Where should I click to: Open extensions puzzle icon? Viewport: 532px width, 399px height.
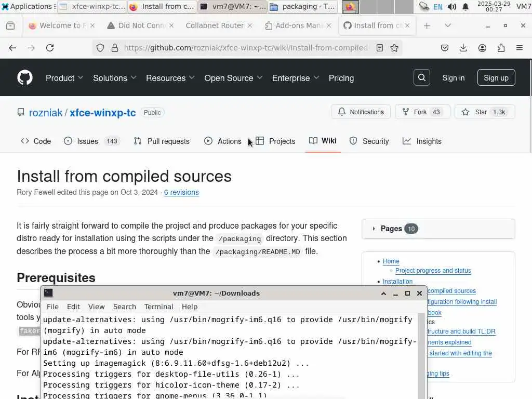pyautogui.click(x=501, y=48)
